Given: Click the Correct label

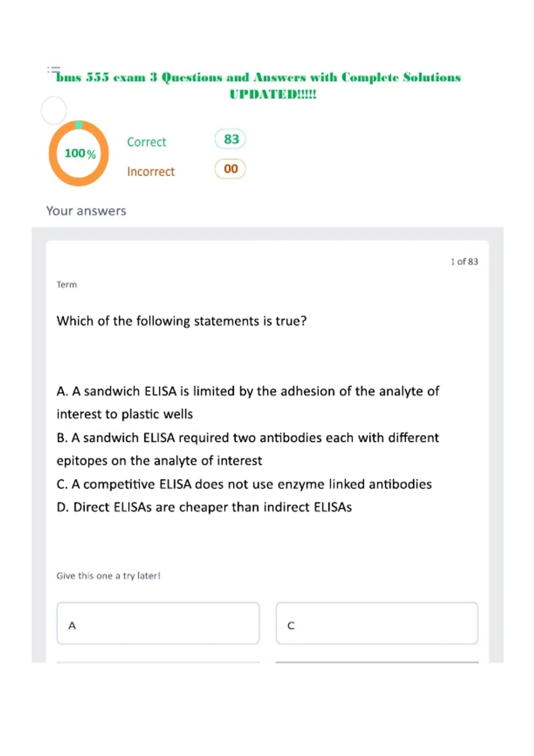Looking at the screenshot, I should click(146, 142).
